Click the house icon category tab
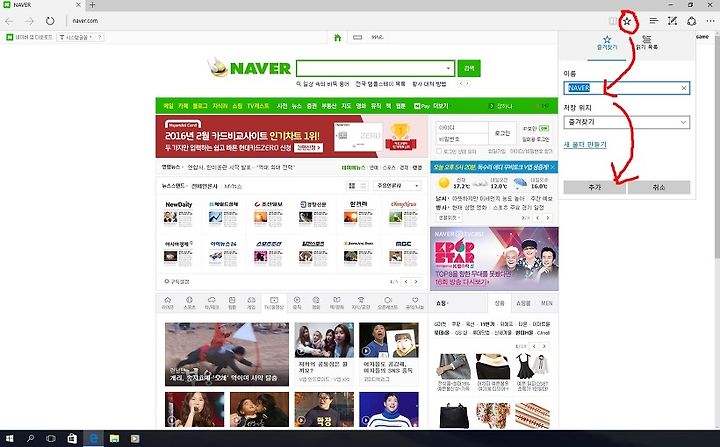This screenshot has height=447, width=720. 168,303
